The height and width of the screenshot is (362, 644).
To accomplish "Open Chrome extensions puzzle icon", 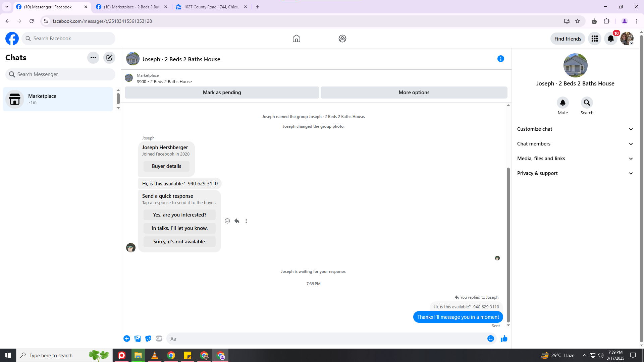I will [607, 21].
